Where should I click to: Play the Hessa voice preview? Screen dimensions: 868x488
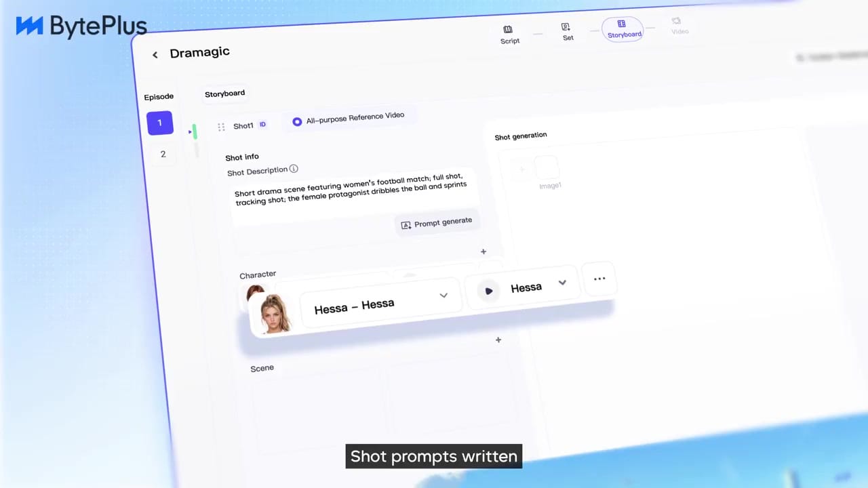pos(488,291)
